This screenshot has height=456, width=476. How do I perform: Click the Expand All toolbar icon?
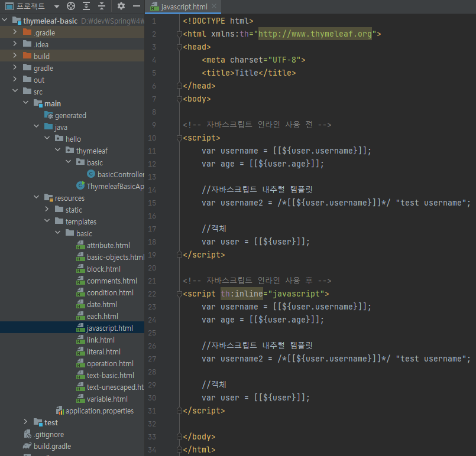click(86, 6)
